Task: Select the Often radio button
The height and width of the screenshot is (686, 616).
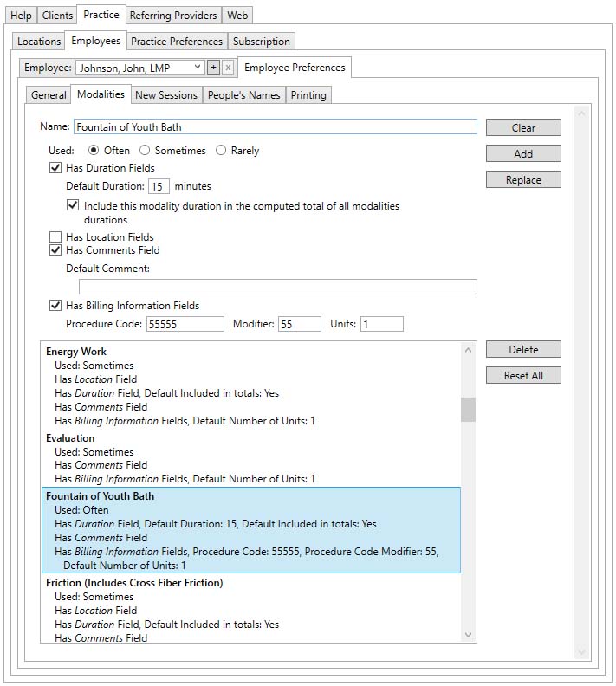Action: click(94, 151)
